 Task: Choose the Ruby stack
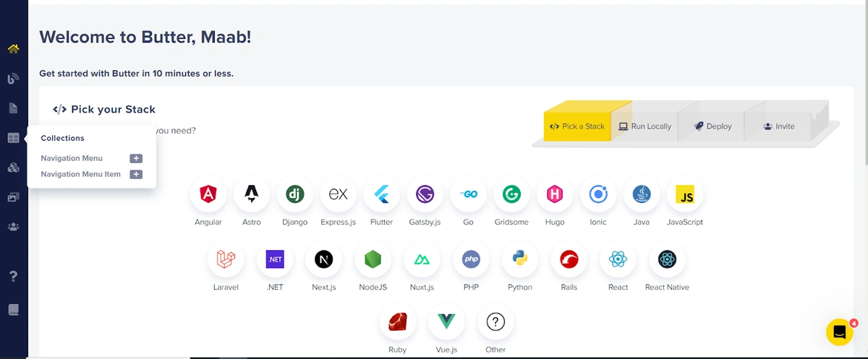tap(397, 322)
